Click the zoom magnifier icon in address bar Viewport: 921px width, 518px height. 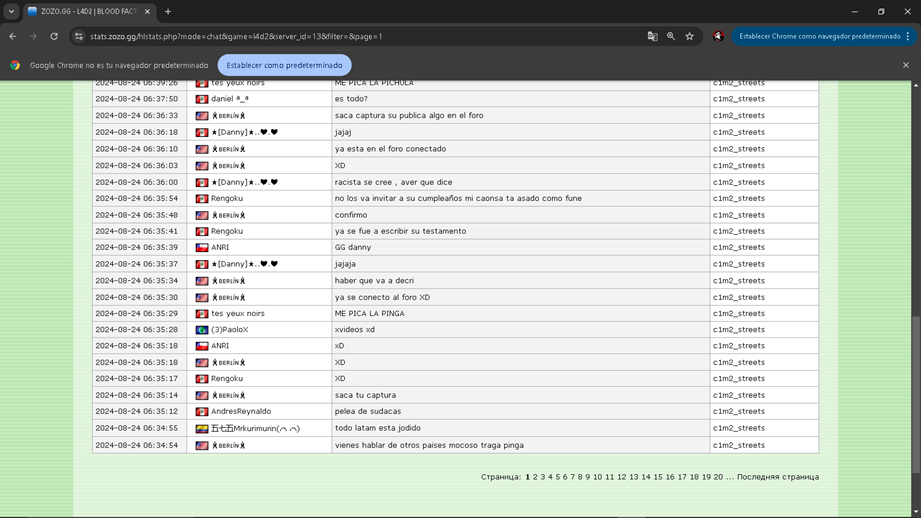pos(671,36)
